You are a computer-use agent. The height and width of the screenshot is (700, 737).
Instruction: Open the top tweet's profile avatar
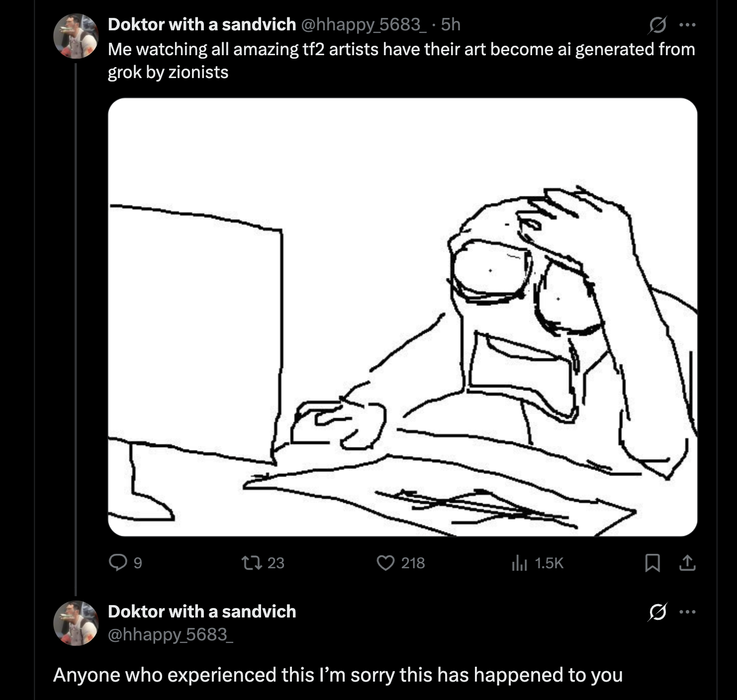[76, 36]
